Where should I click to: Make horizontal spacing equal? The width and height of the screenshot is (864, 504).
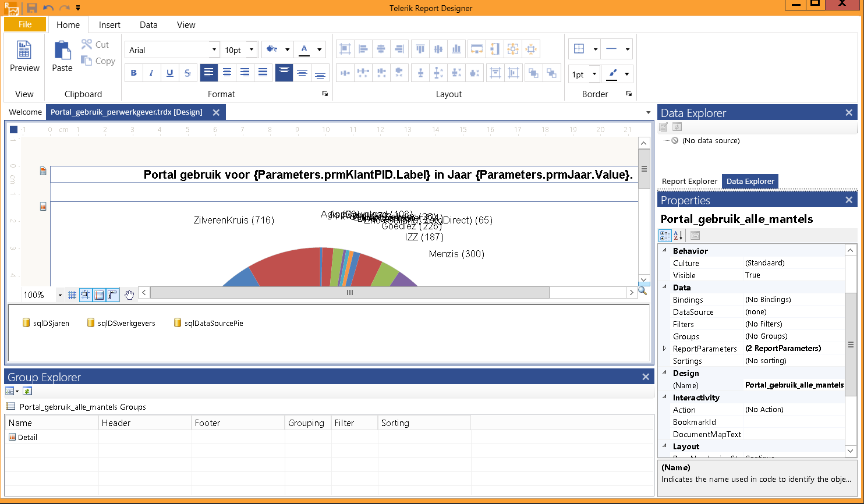pyautogui.click(x=345, y=73)
